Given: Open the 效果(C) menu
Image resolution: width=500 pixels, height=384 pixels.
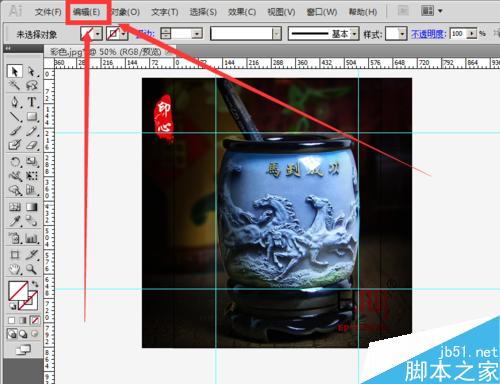Looking at the screenshot, I should [x=242, y=12].
